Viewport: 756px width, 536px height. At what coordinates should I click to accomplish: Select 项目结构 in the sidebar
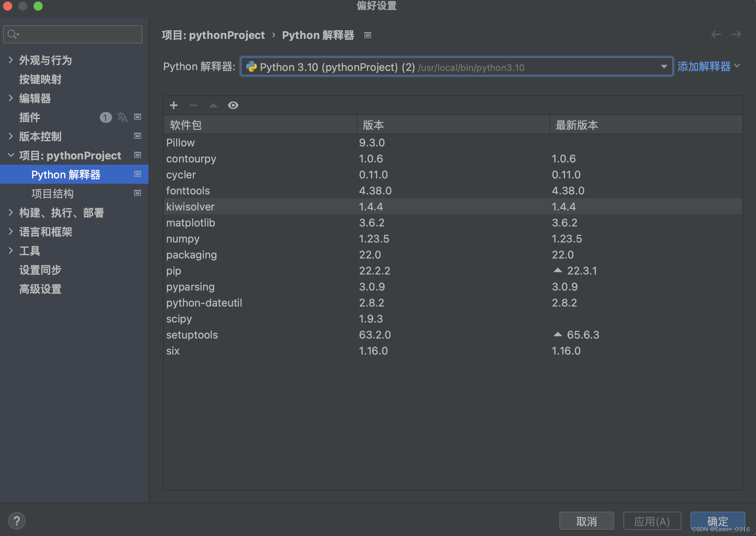click(53, 194)
